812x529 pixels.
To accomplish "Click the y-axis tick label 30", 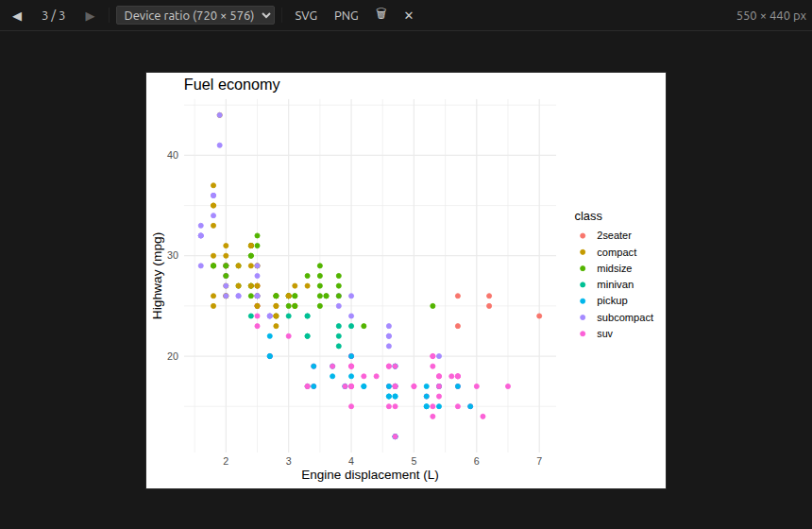I will pyautogui.click(x=173, y=256).
